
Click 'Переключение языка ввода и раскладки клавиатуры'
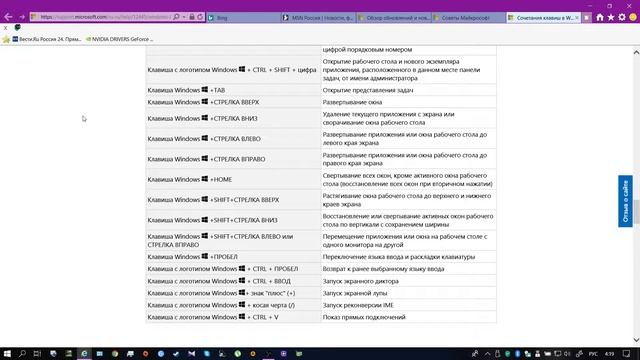coord(399,257)
